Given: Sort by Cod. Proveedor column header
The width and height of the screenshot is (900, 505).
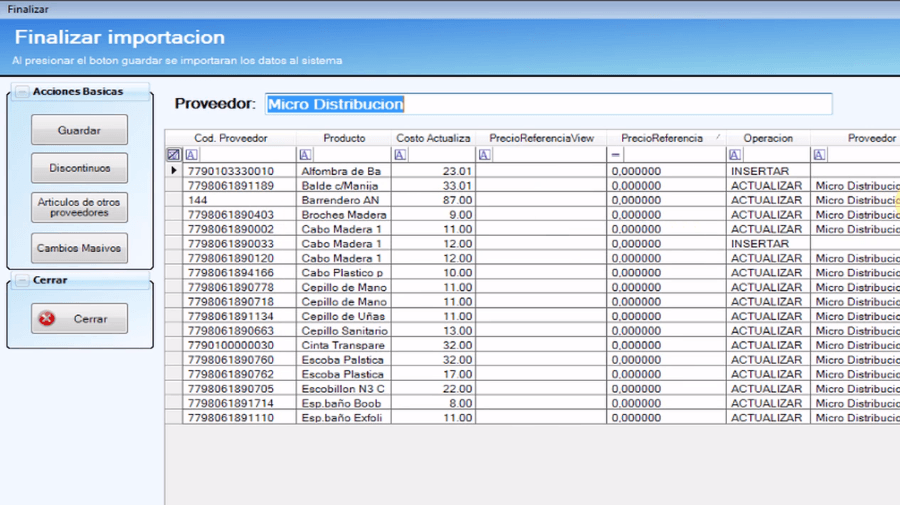Looking at the screenshot, I should pos(230,138).
